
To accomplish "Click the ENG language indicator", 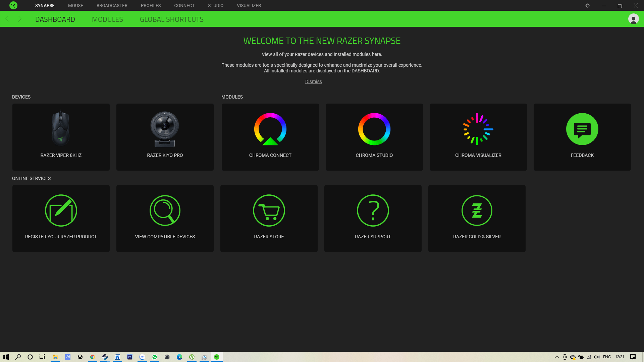I will tap(607, 357).
